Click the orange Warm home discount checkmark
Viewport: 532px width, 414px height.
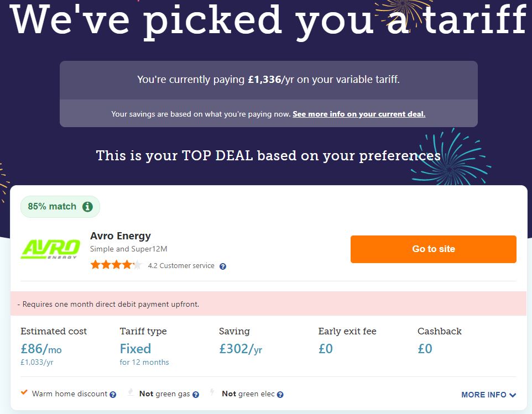tap(24, 393)
